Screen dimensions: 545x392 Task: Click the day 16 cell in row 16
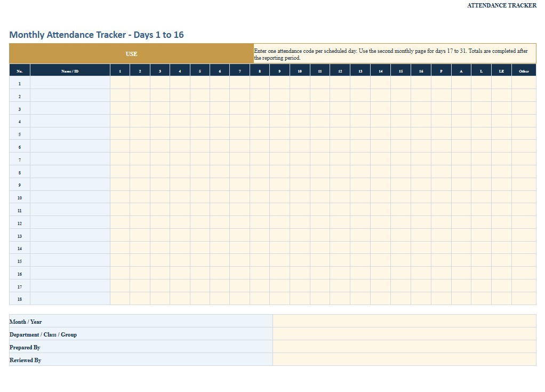tap(421, 273)
